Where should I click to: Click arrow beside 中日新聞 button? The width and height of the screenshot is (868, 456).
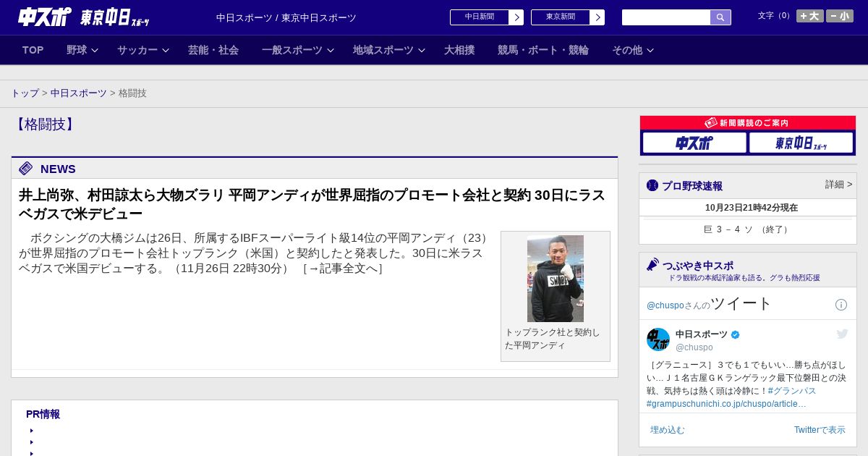(x=516, y=17)
